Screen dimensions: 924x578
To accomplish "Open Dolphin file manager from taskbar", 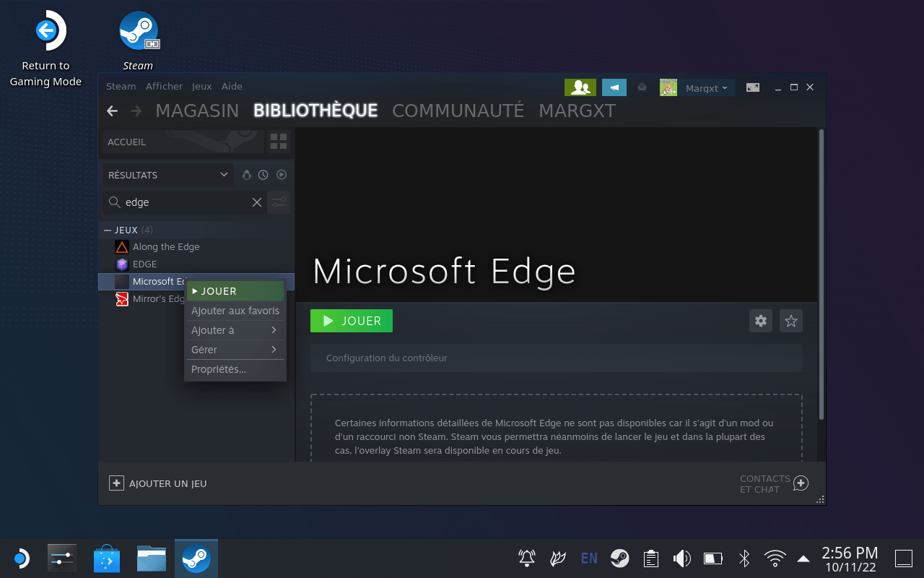I will [152, 558].
